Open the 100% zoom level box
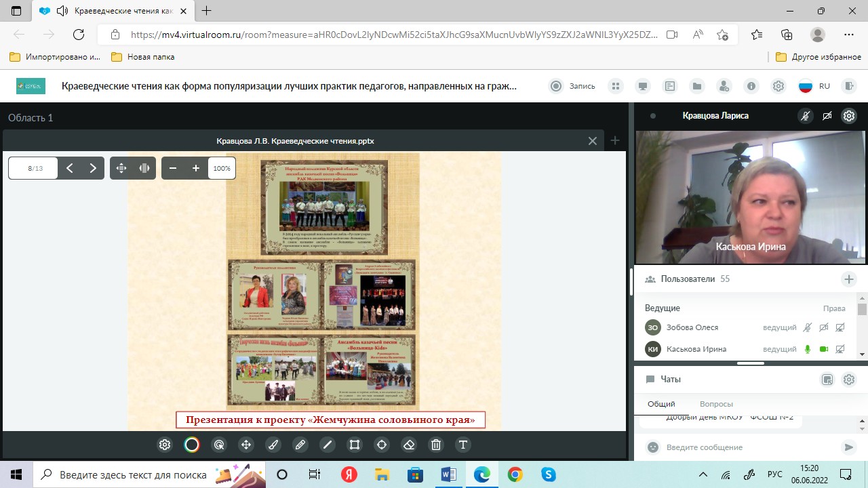This screenshot has width=868, height=488. (x=222, y=168)
